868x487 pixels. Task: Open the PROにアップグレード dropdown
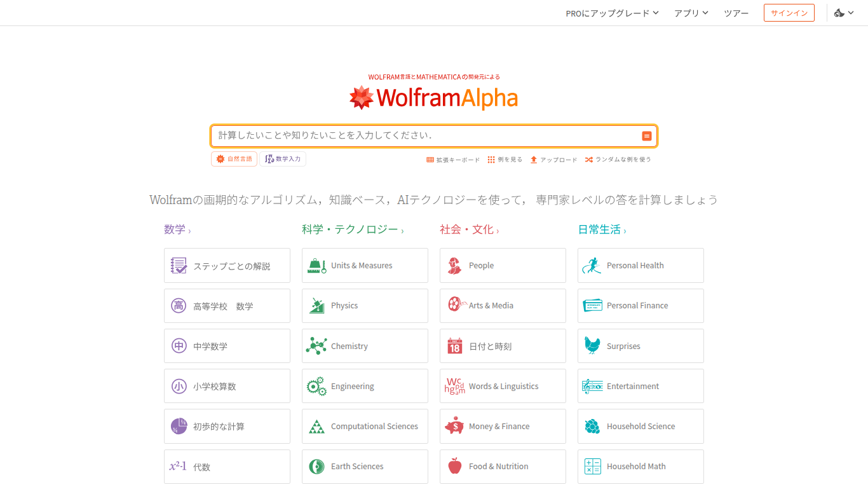point(613,13)
